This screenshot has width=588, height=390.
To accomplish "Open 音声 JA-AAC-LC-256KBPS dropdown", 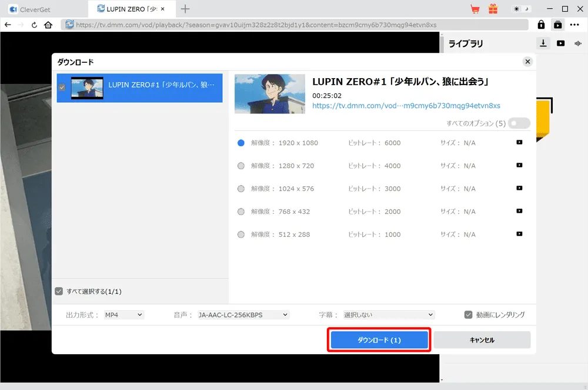I will (243, 315).
